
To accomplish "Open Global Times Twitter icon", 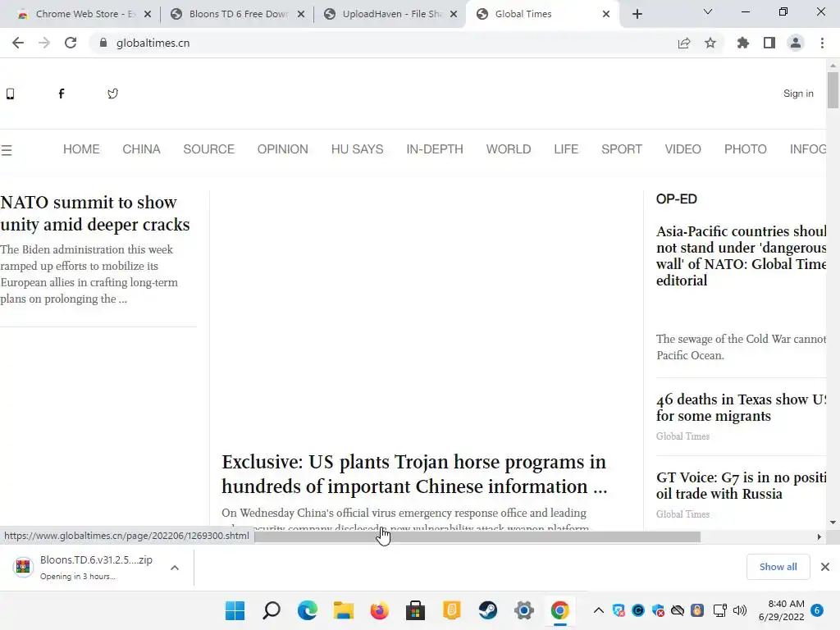I will 112,94.
